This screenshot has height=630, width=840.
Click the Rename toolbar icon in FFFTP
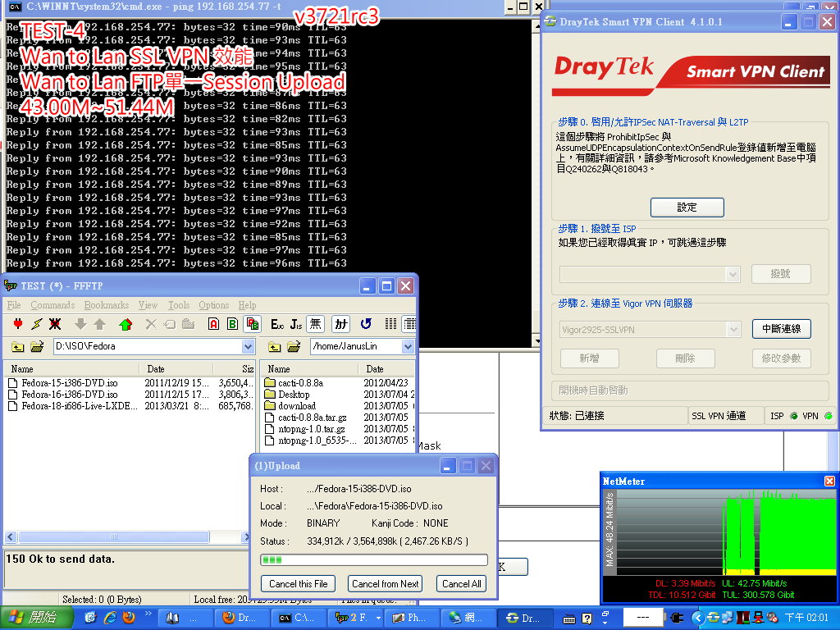pos(170,323)
